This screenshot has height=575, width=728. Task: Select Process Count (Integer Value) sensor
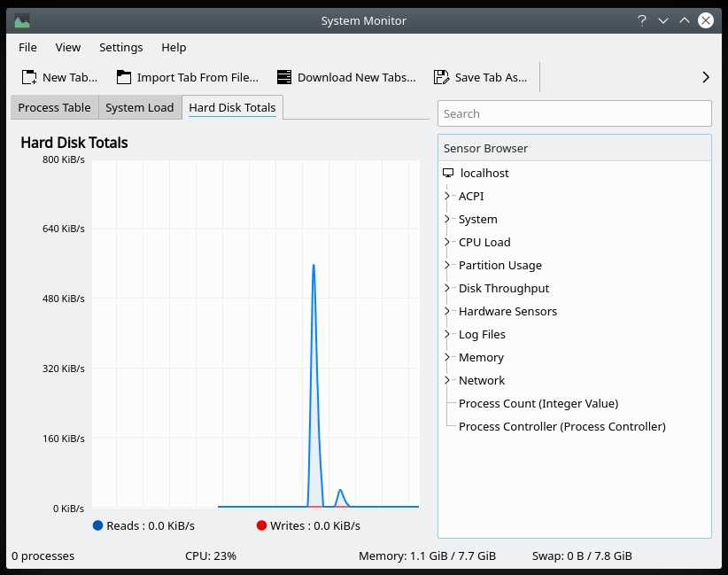coord(538,403)
